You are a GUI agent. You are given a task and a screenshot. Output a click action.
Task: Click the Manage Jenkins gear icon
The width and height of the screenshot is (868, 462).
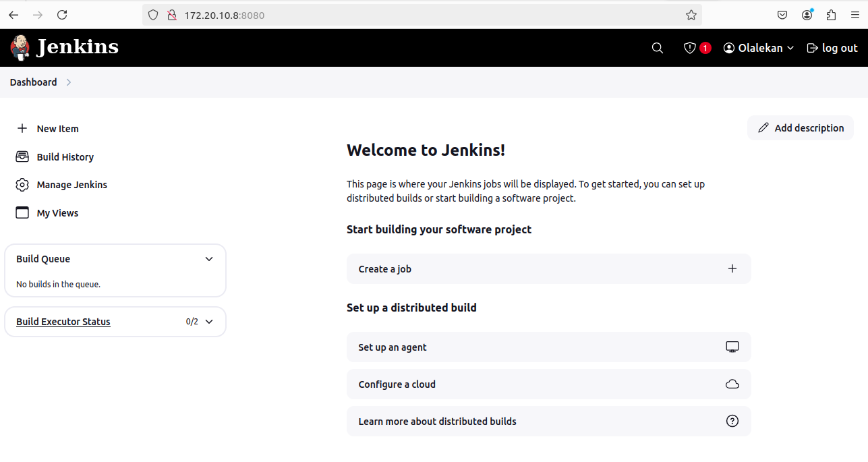click(22, 185)
